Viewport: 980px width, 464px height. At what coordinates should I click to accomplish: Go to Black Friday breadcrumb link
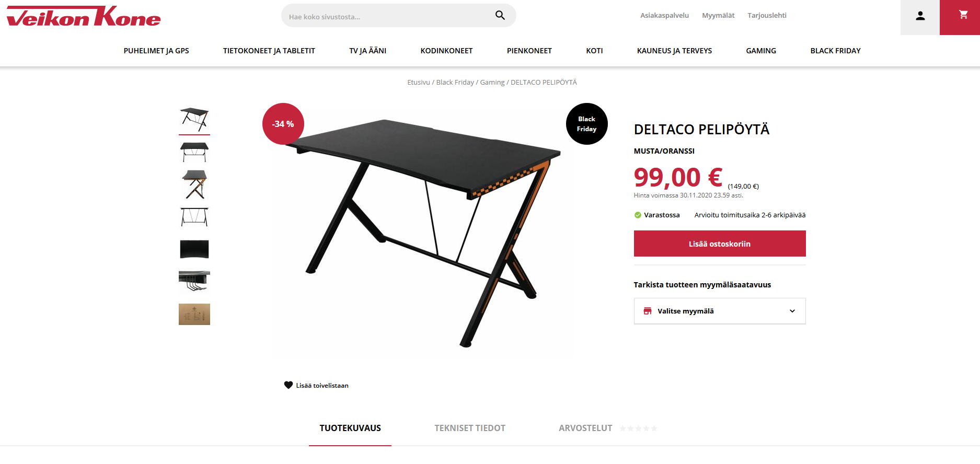(x=455, y=83)
